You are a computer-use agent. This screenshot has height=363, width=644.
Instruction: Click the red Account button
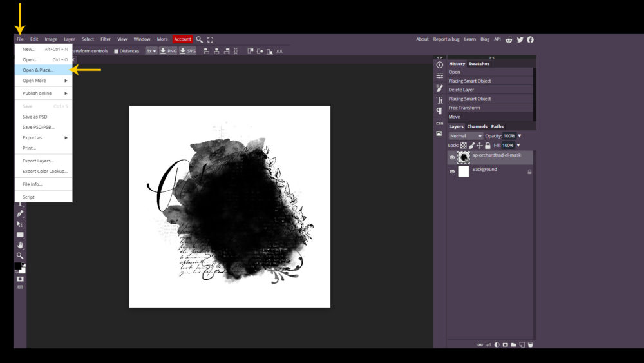(x=182, y=39)
